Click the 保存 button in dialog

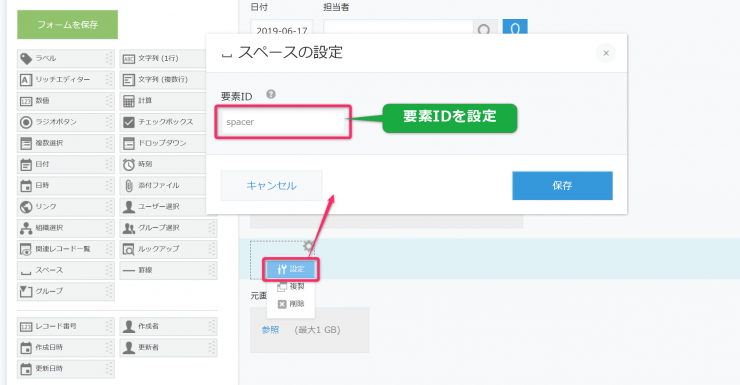click(x=563, y=185)
